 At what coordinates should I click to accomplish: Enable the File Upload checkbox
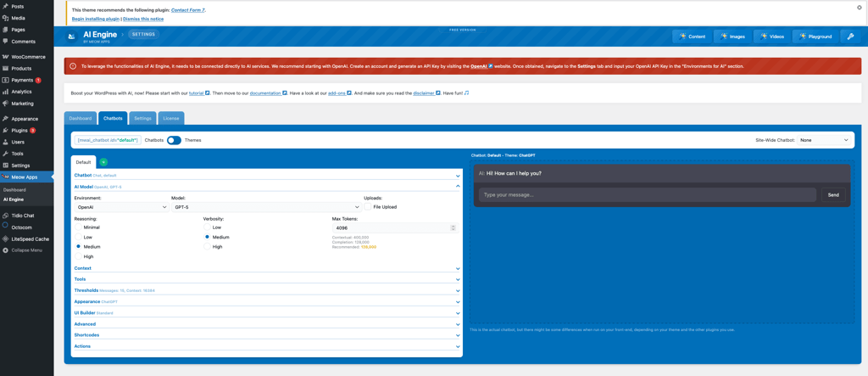coord(368,206)
